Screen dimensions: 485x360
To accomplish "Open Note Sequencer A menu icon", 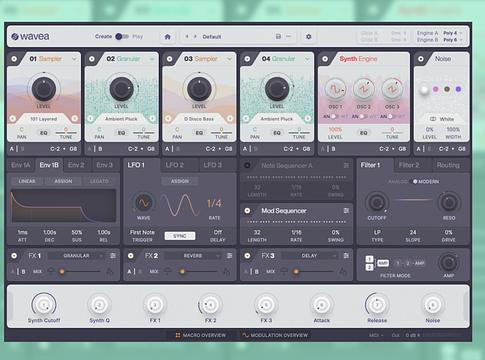I will click(346, 165).
